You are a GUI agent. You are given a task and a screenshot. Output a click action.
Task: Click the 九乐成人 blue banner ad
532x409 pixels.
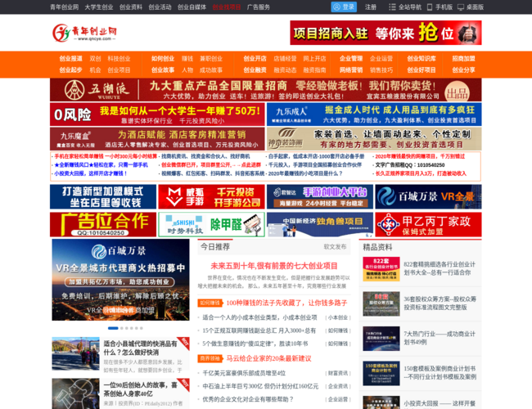point(374,115)
